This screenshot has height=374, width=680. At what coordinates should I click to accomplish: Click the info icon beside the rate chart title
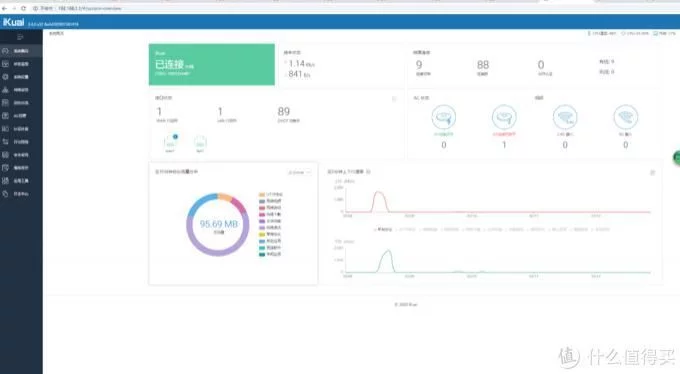click(368, 172)
